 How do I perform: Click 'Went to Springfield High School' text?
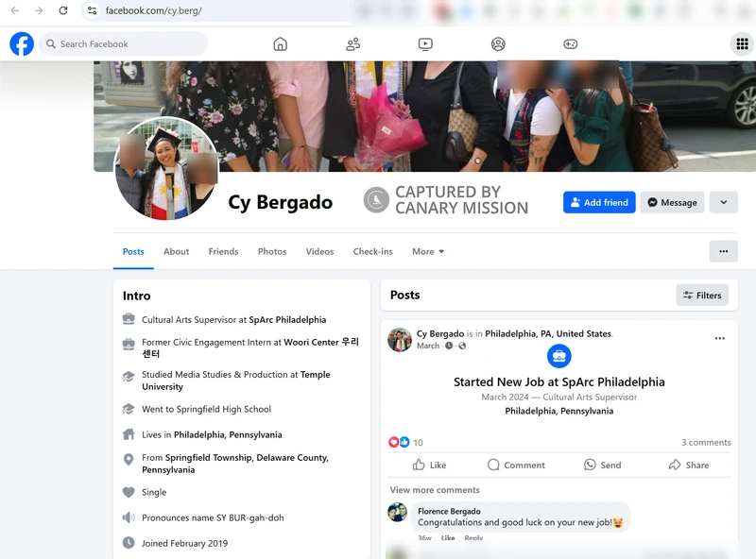point(206,409)
